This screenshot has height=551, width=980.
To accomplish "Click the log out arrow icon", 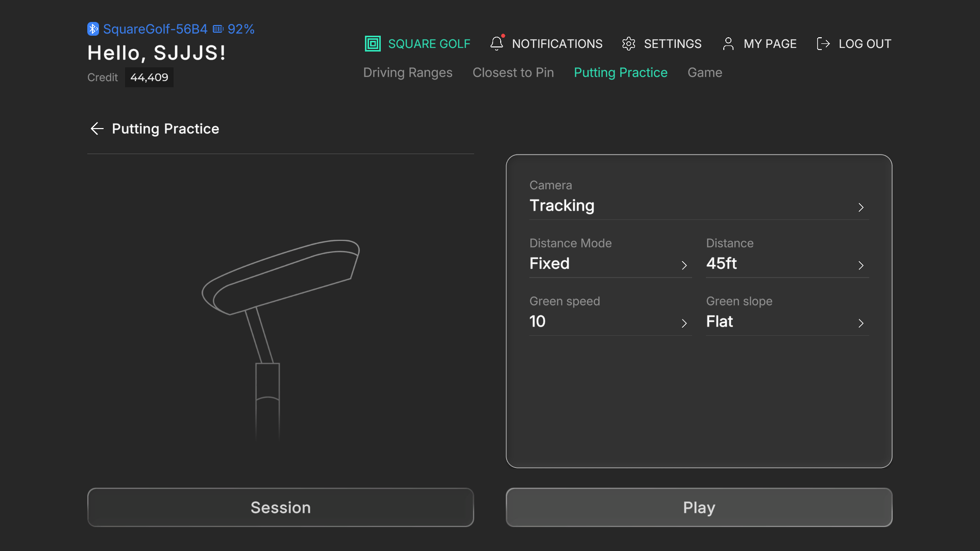I will point(823,44).
